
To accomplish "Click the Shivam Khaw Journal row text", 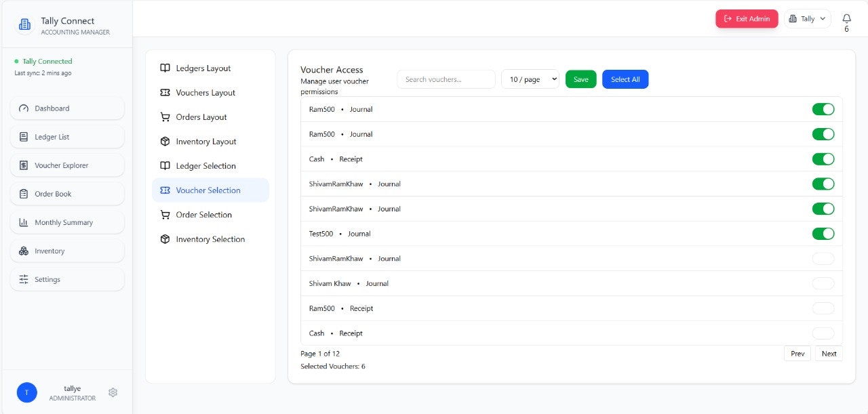I will point(349,283).
